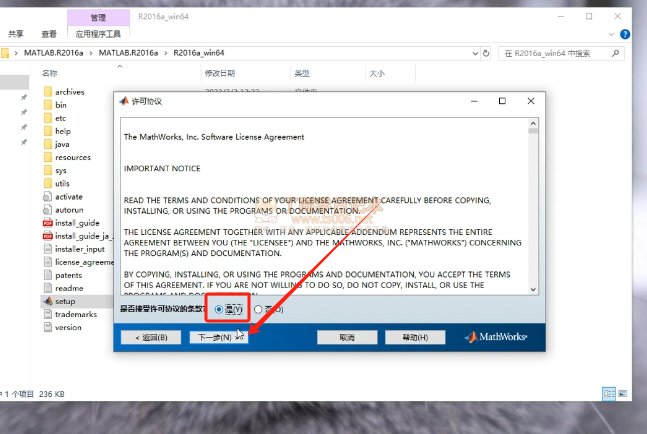Click the license text scroll-down arrow
The width and height of the screenshot is (647, 434).
(533, 289)
